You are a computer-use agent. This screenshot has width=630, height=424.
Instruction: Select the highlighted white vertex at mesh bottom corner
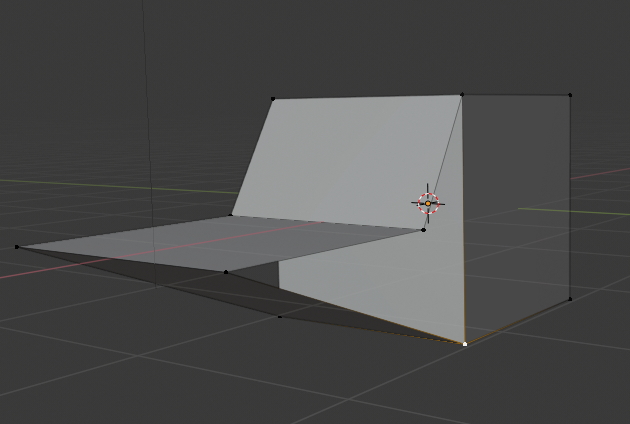click(465, 344)
